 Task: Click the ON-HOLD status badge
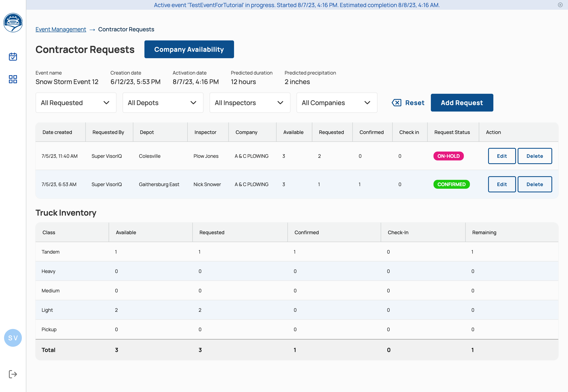click(448, 156)
